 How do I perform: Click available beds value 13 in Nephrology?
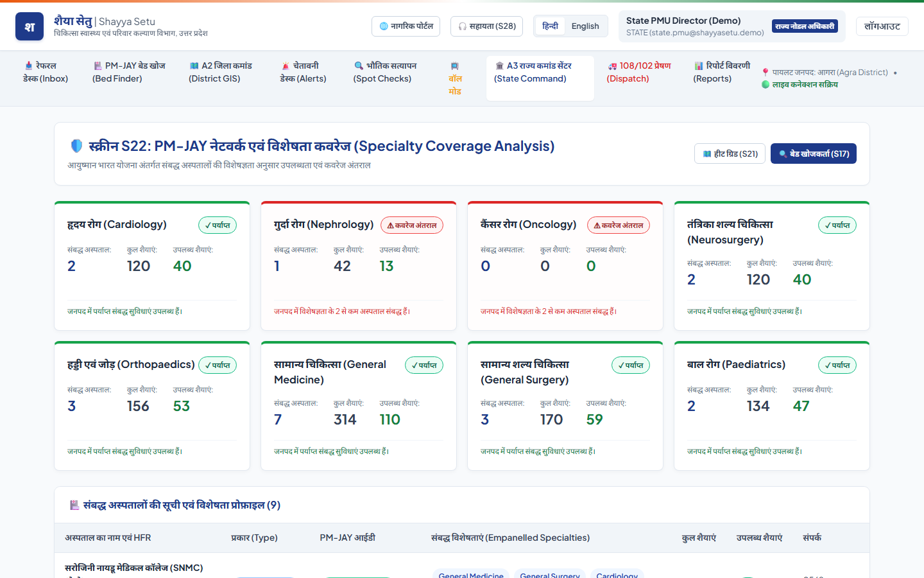[x=386, y=266]
